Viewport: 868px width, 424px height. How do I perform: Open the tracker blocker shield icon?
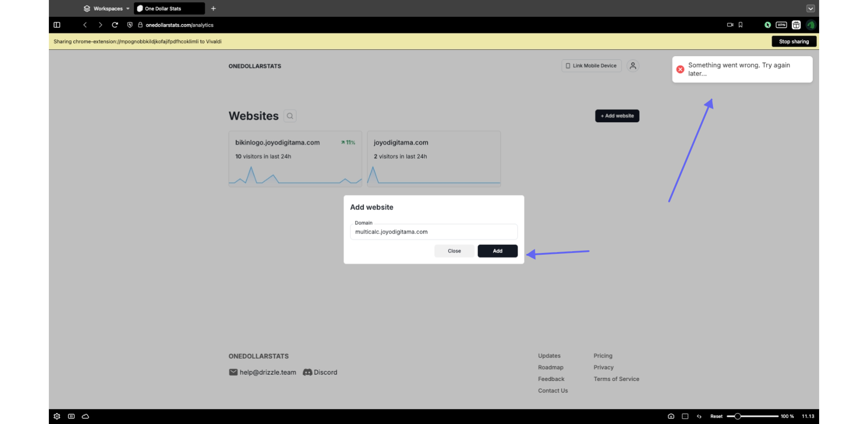tap(130, 25)
